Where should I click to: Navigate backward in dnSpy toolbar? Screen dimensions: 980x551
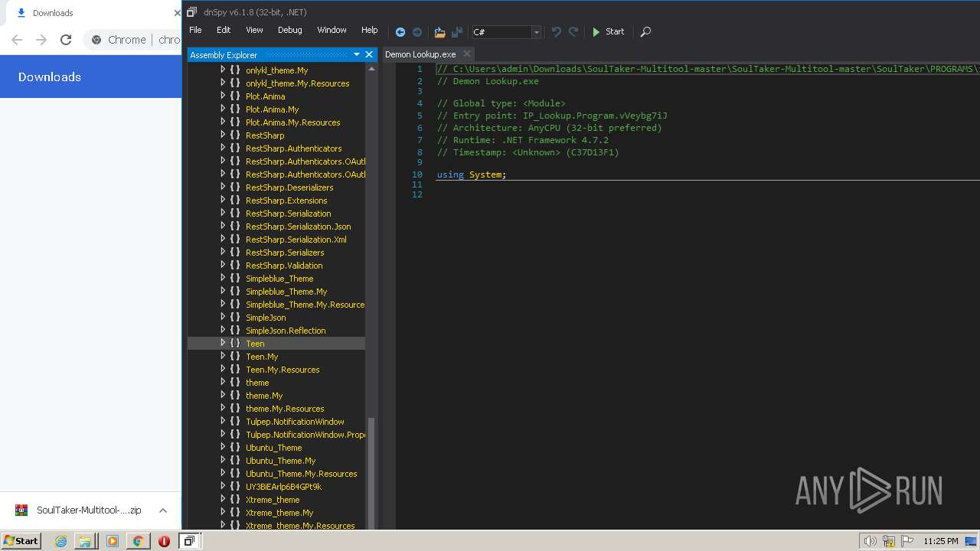coord(400,32)
